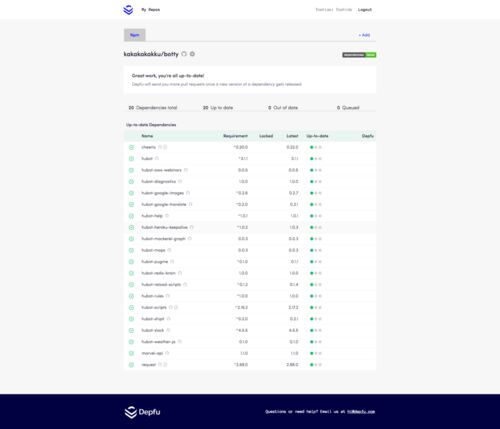500x429 pixels.
Task: Click the status icon in the hubot-slack row
Action: 131,330
